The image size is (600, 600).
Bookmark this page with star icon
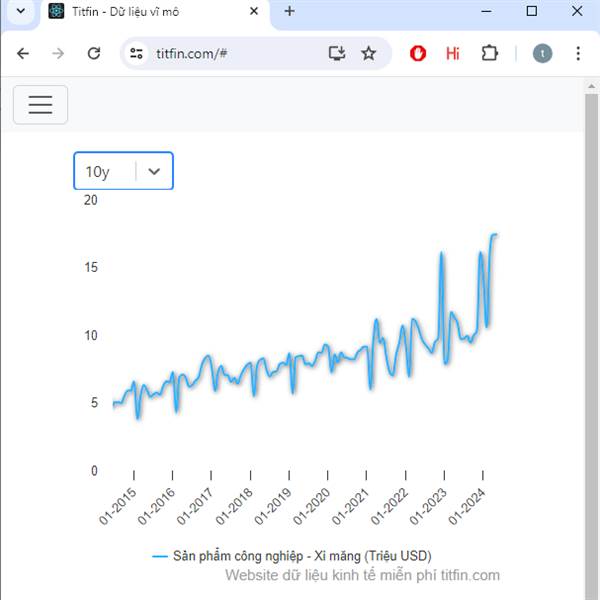pos(368,54)
